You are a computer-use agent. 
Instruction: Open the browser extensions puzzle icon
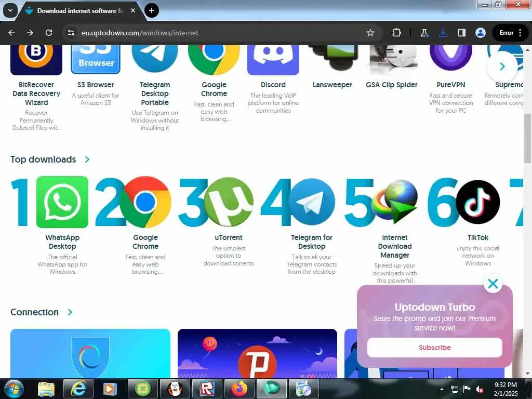[396, 33]
